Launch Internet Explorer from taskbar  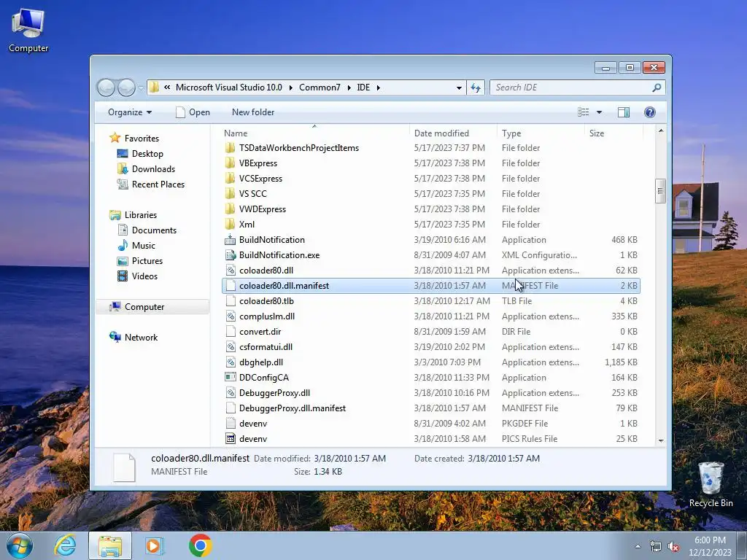pos(65,545)
